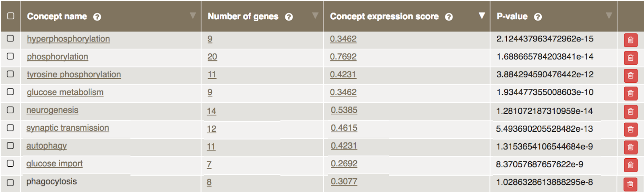The height and width of the screenshot is (192, 644).
Task: Delete the autophagy concept row
Action: tap(630, 147)
